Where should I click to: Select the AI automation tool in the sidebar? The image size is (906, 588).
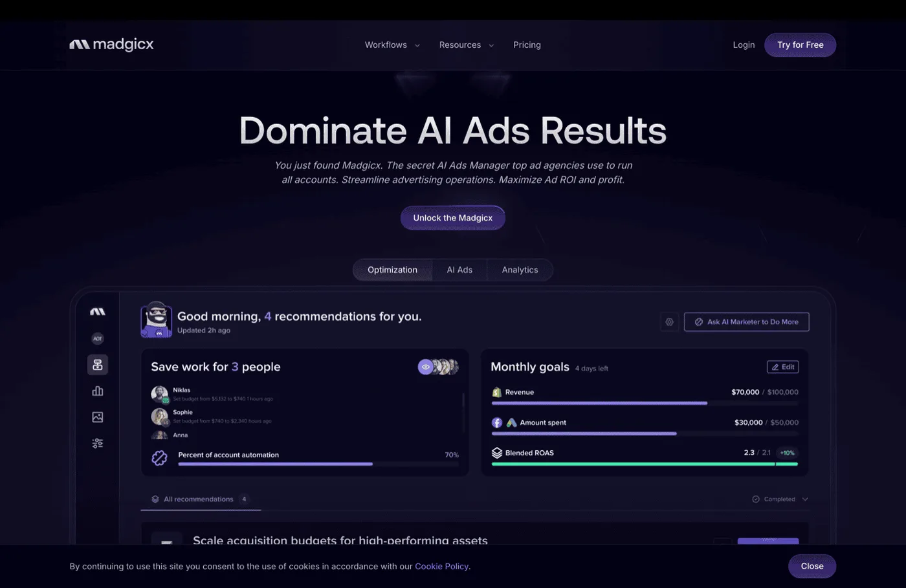(x=97, y=364)
